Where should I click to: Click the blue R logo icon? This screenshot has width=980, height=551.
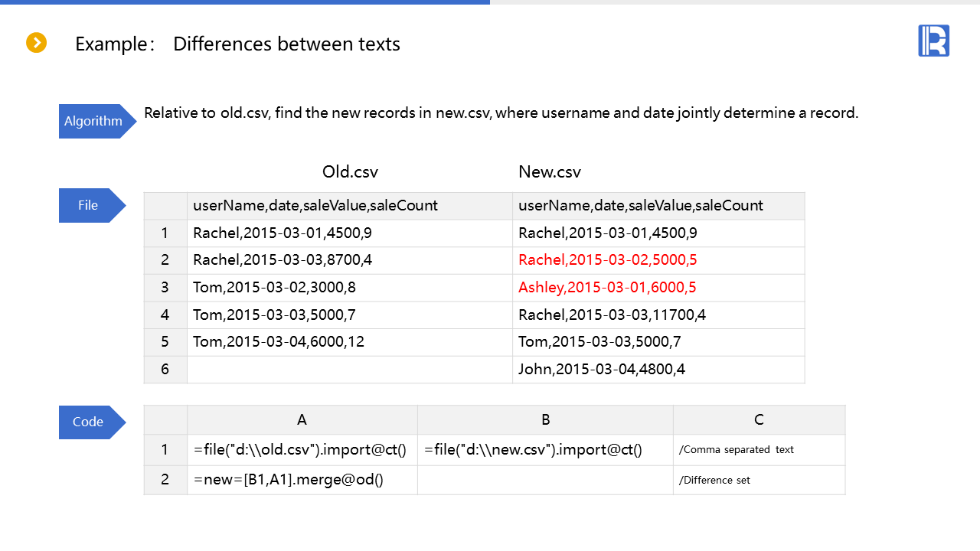coord(933,41)
